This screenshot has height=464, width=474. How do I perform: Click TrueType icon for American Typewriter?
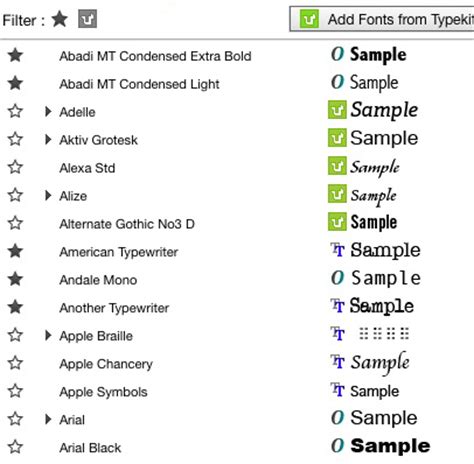point(337,250)
